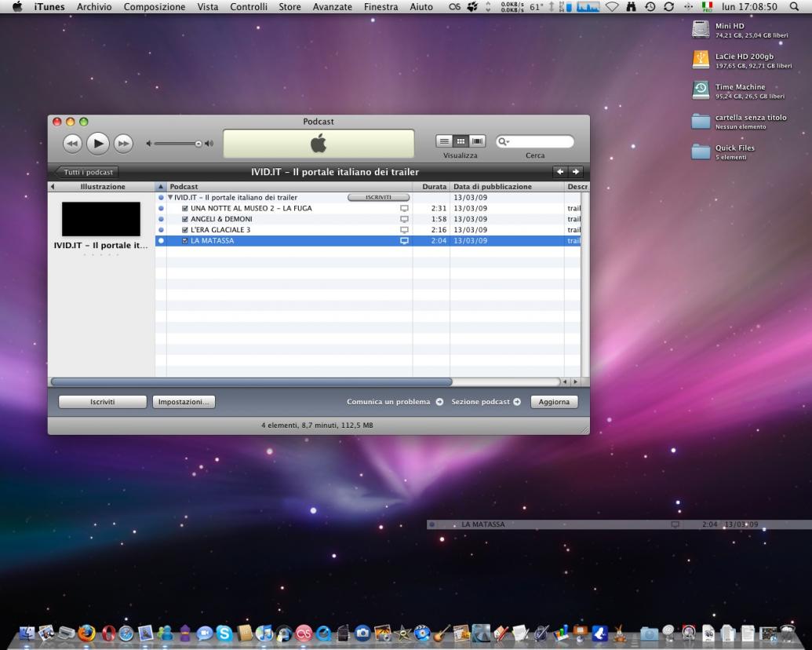Click the low-volume speaker icon

point(148,144)
